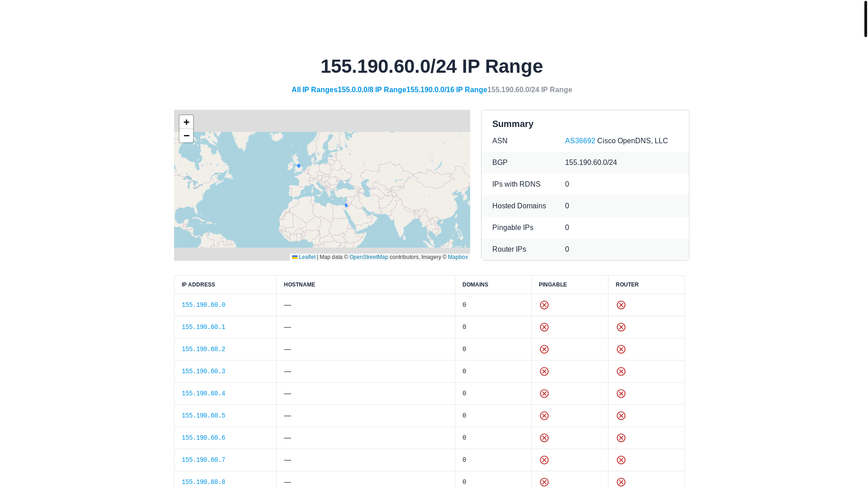Open IP address 155.190.60.6
Image resolution: width=868 pixels, height=488 pixels.
coord(203,438)
